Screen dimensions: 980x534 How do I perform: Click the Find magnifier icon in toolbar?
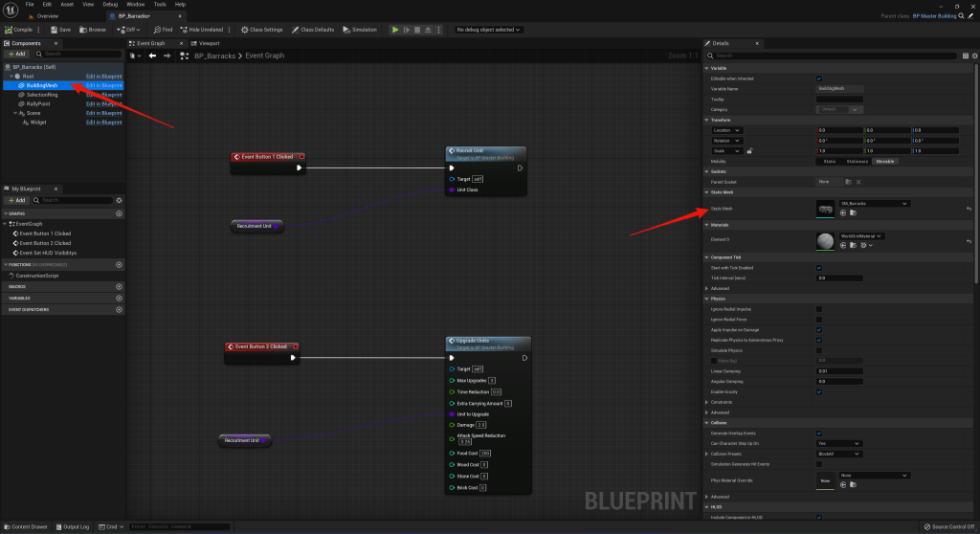coord(155,30)
